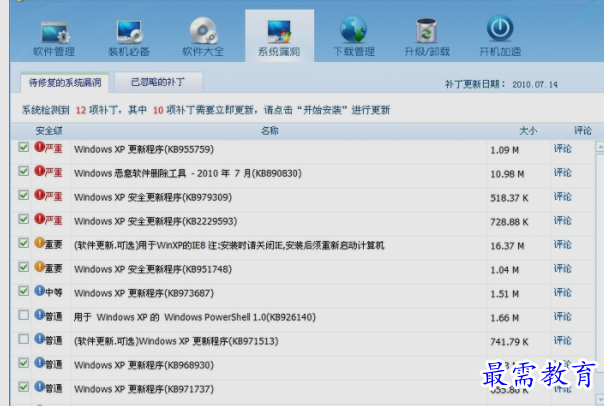The width and height of the screenshot is (604, 406).
Task: Uncheck the IE8 for WinXP update checkbox
Action: (23, 243)
